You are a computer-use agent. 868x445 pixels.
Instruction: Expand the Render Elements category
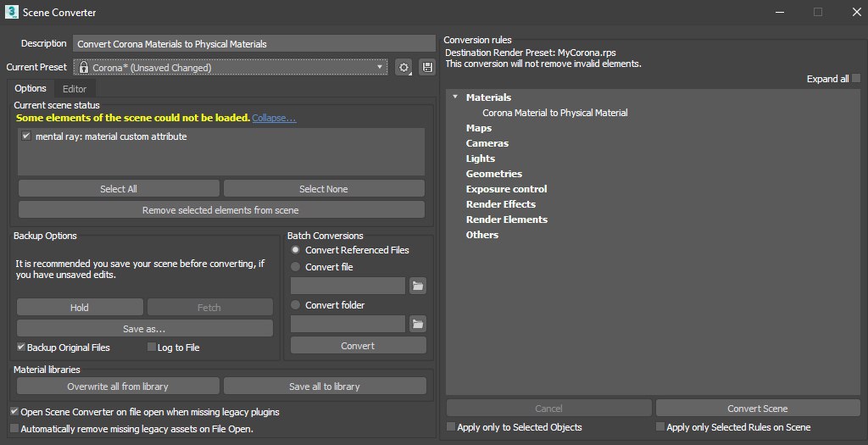point(507,220)
